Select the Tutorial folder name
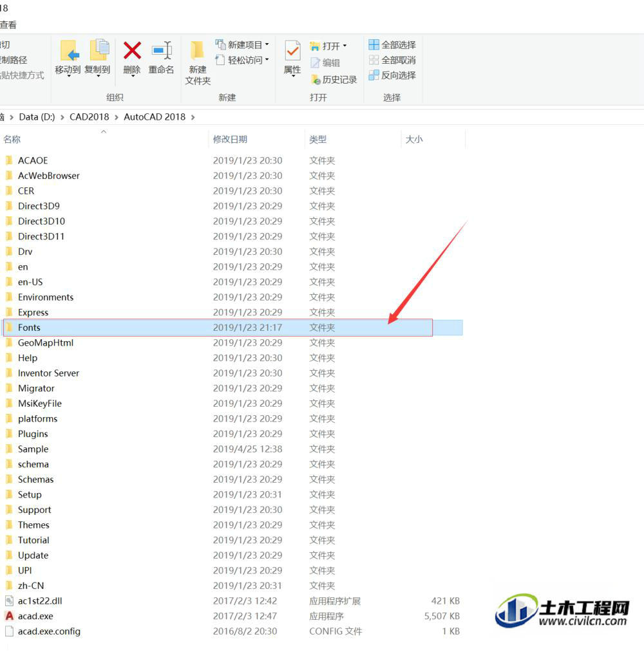 coord(33,540)
